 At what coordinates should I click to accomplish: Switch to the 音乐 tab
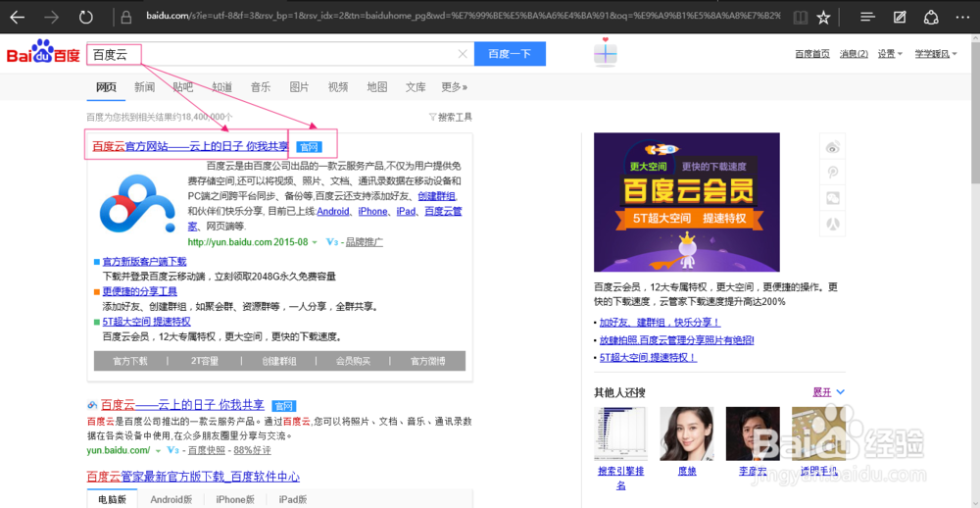(261, 87)
